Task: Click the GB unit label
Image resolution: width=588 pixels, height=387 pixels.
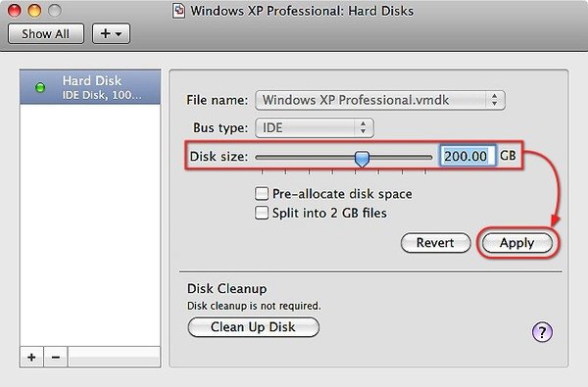Action: 508,156
